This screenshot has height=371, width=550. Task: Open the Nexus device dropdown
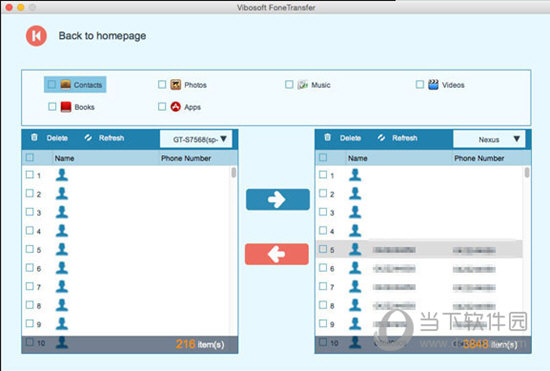tap(489, 139)
